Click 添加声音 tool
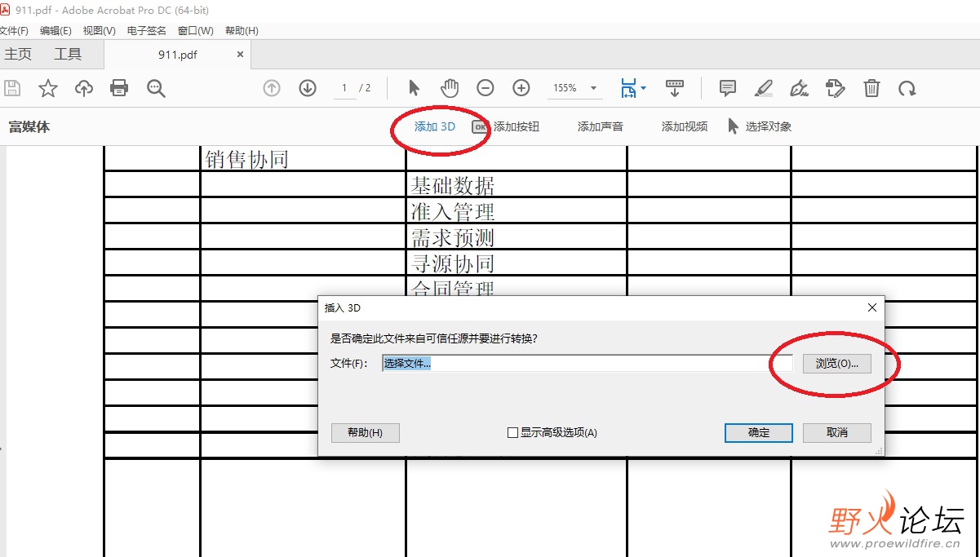 pos(601,126)
